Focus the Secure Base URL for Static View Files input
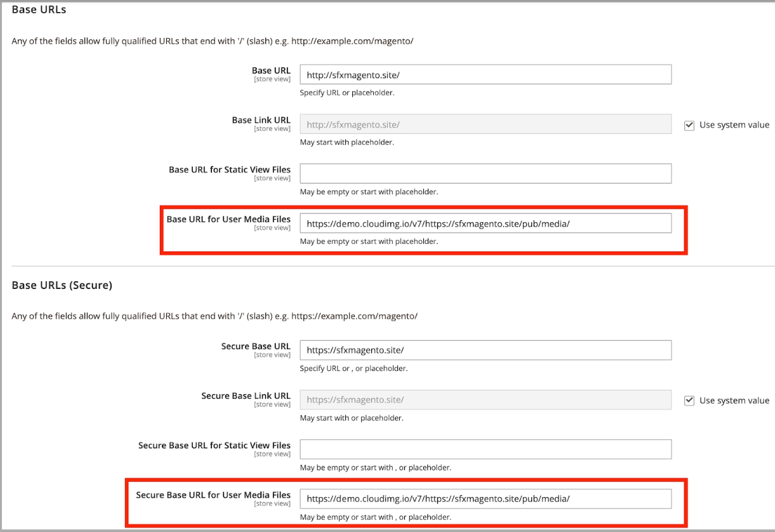 click(x=485, y=449)
